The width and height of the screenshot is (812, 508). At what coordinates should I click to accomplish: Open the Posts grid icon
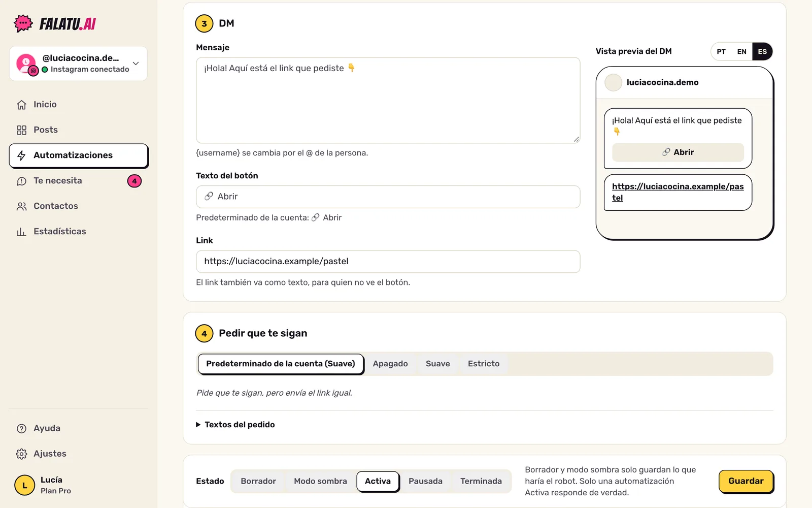coord(21,130)
